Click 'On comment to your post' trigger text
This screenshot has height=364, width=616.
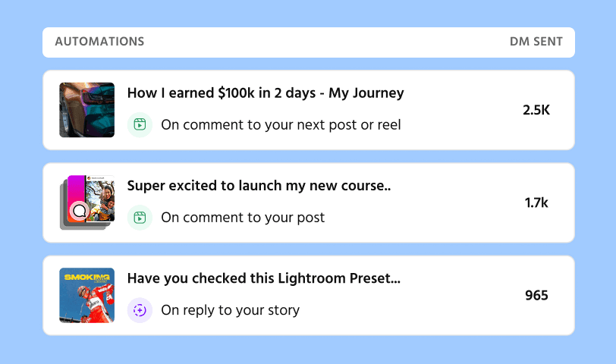(243, 218)
